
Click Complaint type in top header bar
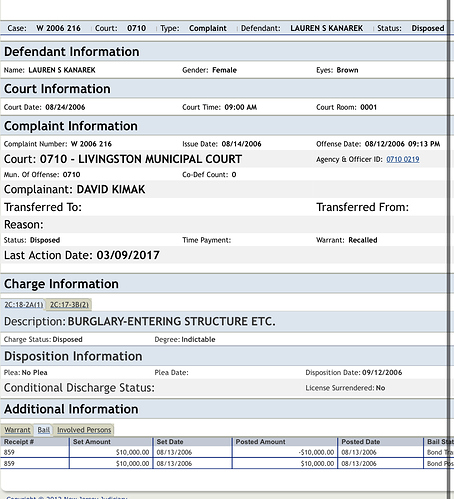tap(208, 28)
